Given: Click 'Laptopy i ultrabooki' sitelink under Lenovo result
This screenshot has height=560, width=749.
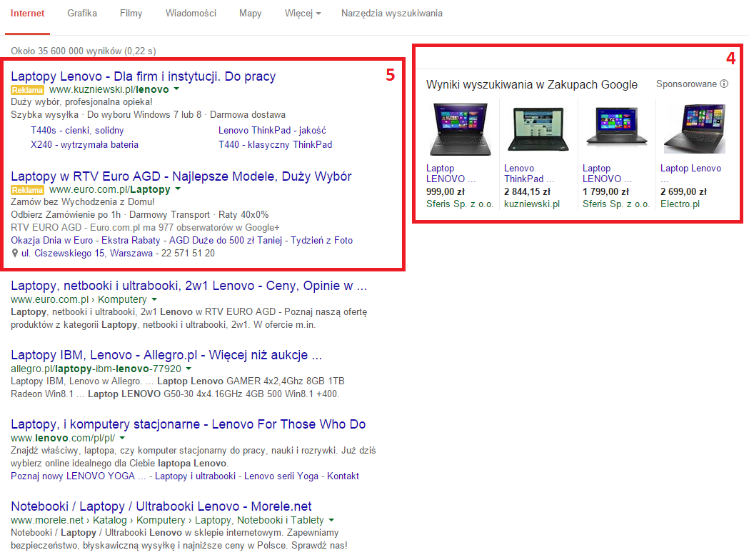Looking at the screenshot, I should click(196, 476).
